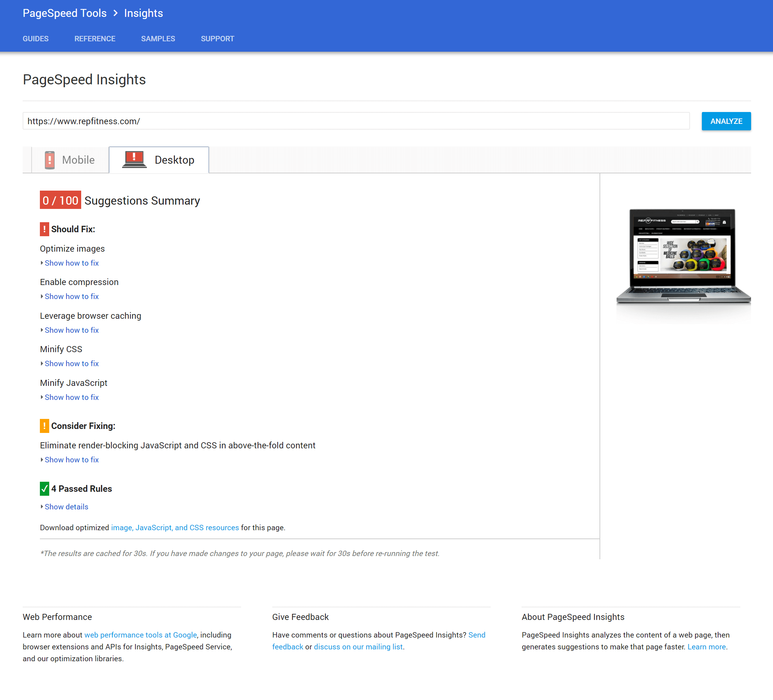Expand Show how to fix for Minify JavaScript
Viewport: 773px width, 700px height.
(72, 397)
